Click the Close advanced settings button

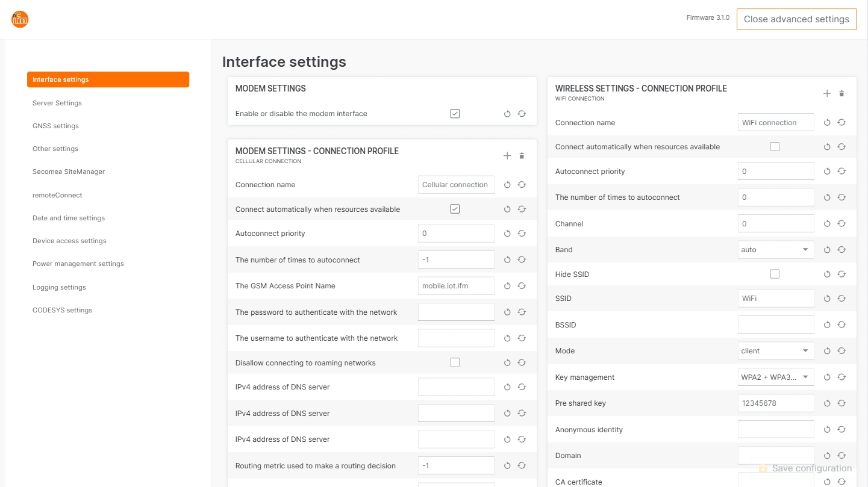click(796, 19)
